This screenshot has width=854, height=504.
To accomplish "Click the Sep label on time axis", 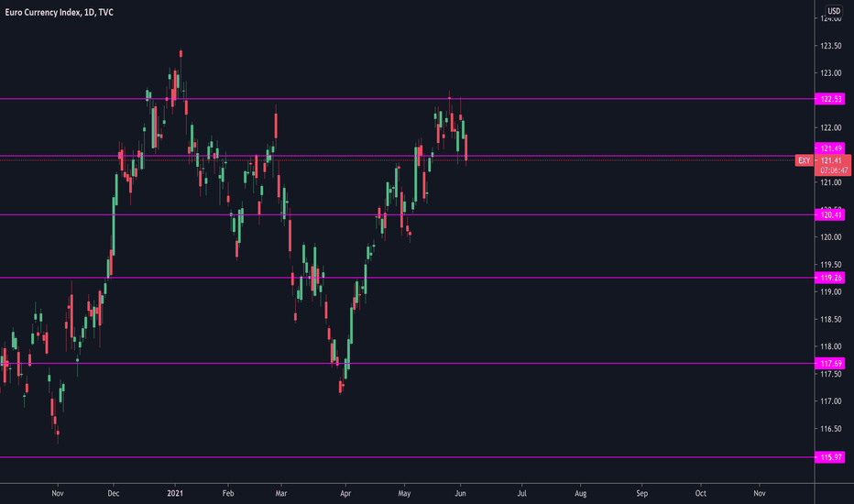I will click(x=642, y=493).
